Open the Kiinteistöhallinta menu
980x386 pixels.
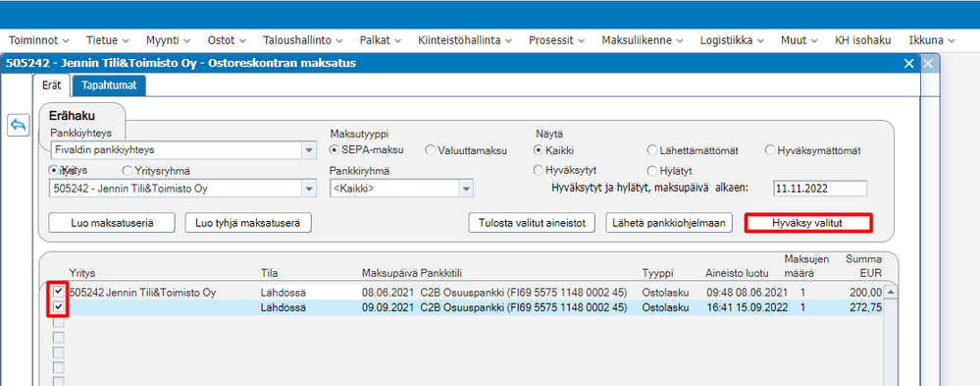pos(465,40)
